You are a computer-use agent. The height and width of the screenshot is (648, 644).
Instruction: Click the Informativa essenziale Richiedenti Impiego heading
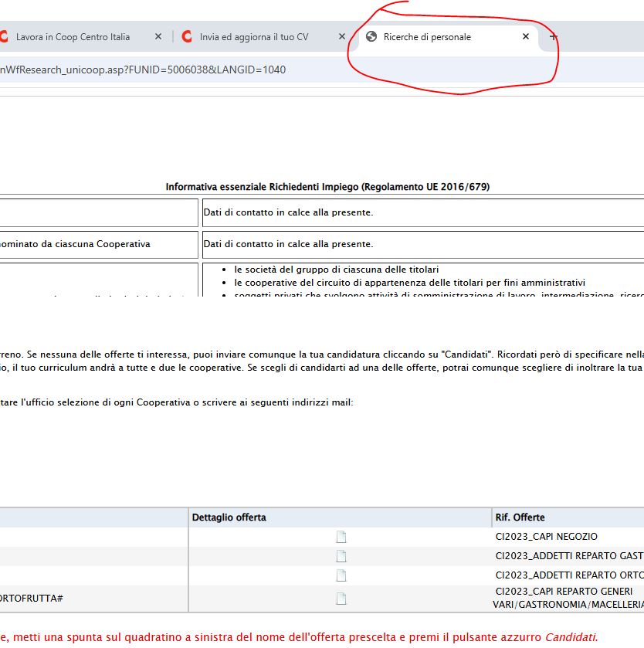[x=327, y=187]
